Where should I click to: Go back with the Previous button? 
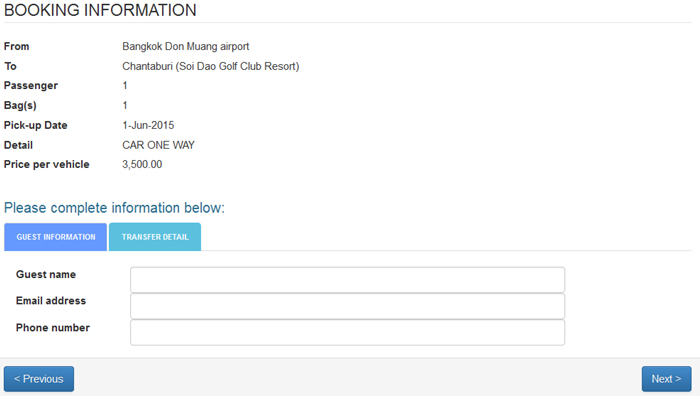point(39,379)
